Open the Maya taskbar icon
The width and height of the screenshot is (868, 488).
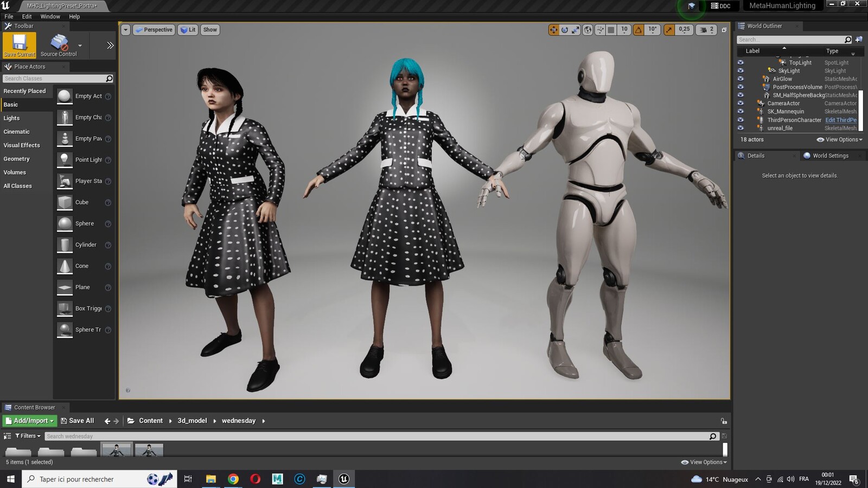pyautogui.click(x=277, y=479)
